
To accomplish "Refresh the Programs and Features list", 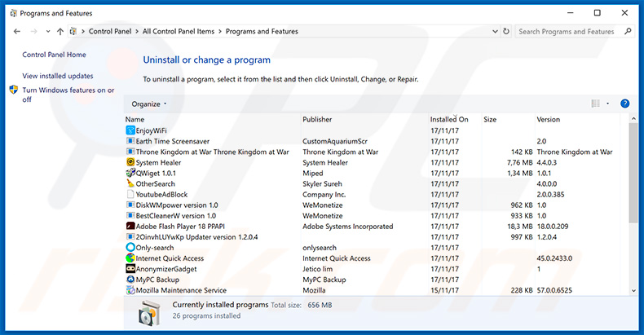I will click(505, 32).
